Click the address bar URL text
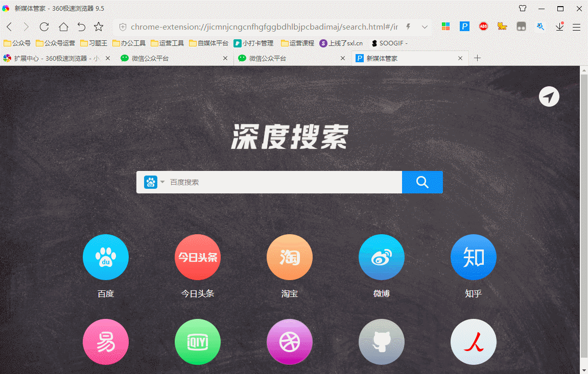 point(265,27)
